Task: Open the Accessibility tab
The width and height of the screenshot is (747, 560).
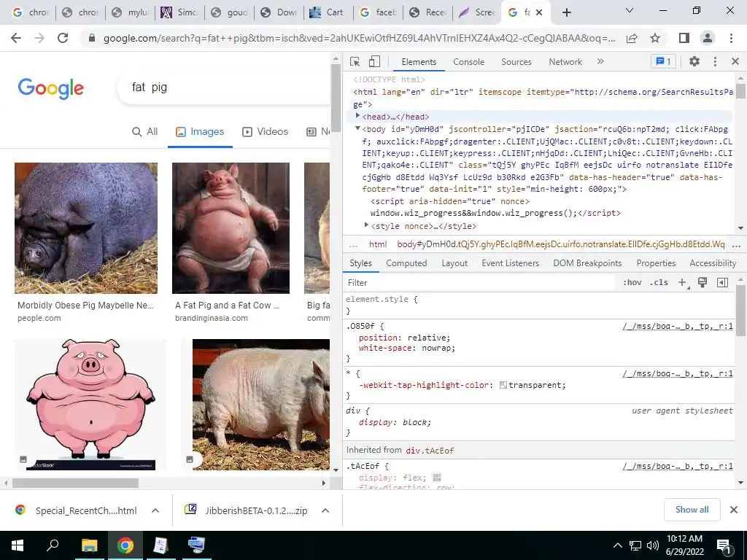Action: 713,263
